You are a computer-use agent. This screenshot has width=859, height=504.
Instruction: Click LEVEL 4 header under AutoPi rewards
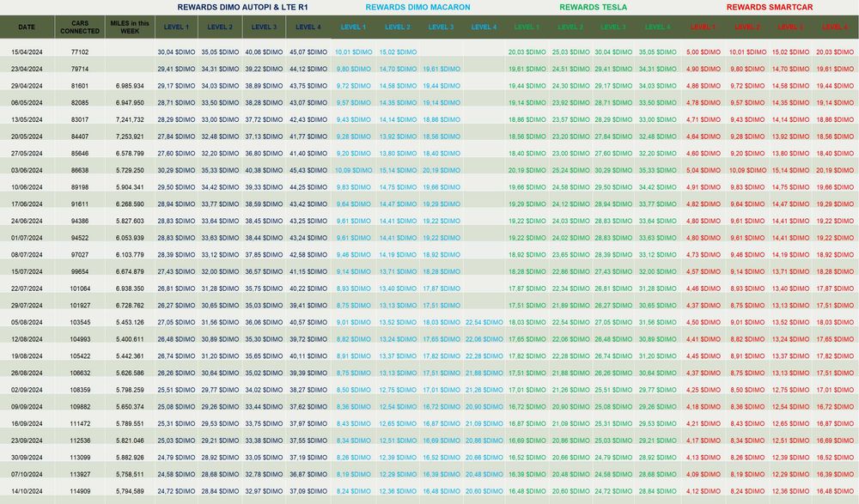(308, 27)
